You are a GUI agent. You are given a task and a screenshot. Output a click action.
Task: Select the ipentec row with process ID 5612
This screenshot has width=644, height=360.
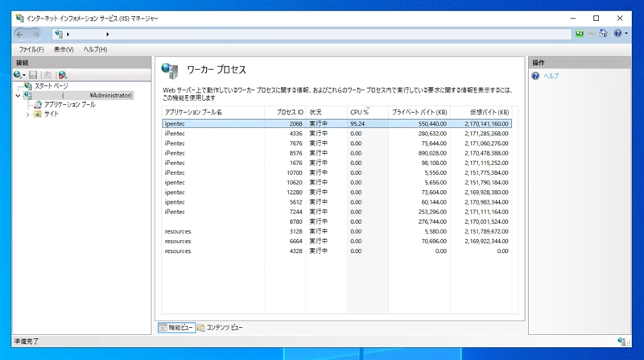click(336, 202)
